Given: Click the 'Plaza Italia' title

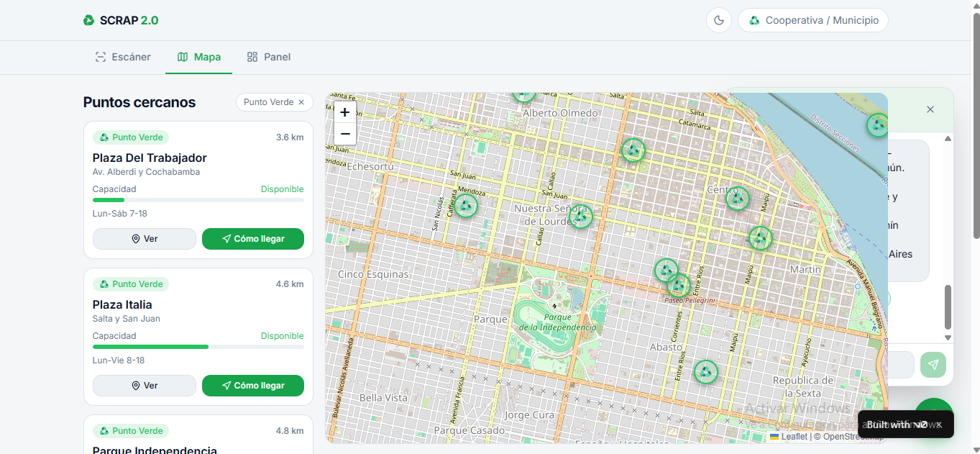Looking at the screenshot, I should tap(122, 304).
